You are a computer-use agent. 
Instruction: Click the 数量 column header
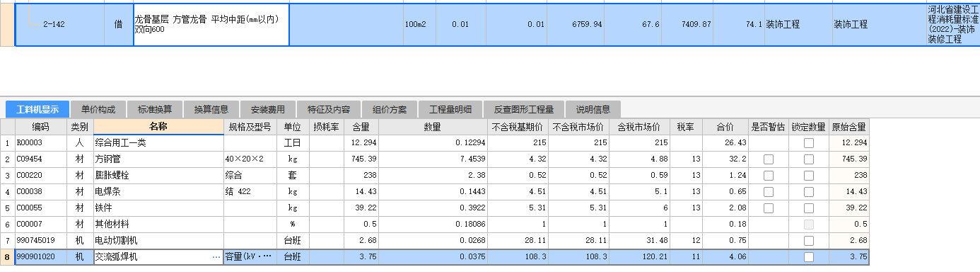point(433,127)
